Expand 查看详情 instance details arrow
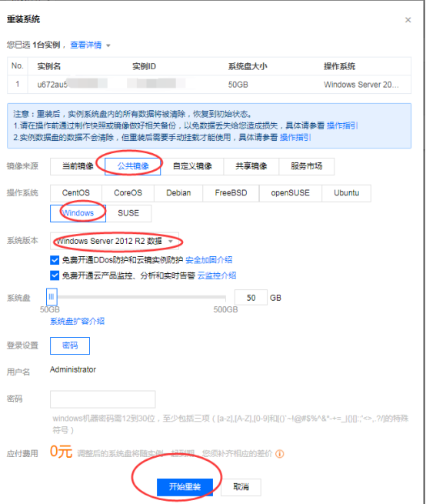Image resolution: width=426 pixels, height=504 pixels. pyautogui.click(x=108, y=45)
